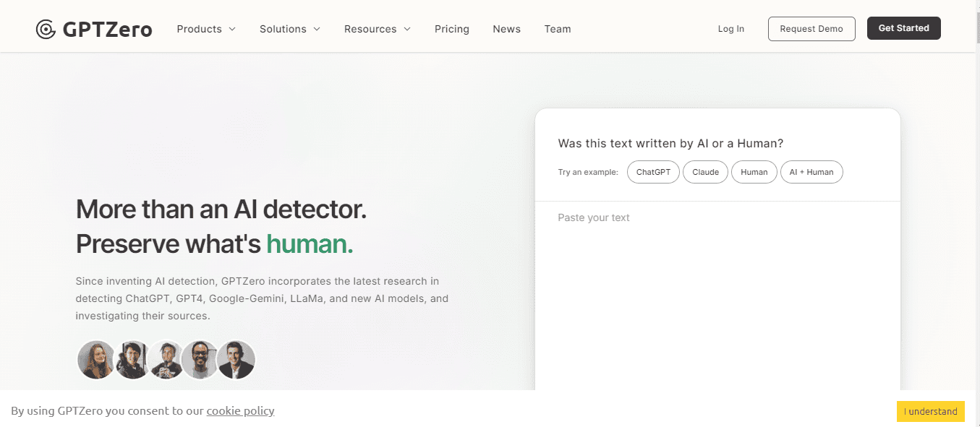
Task: Navigate to the Team page
Action: coord(557,29)
